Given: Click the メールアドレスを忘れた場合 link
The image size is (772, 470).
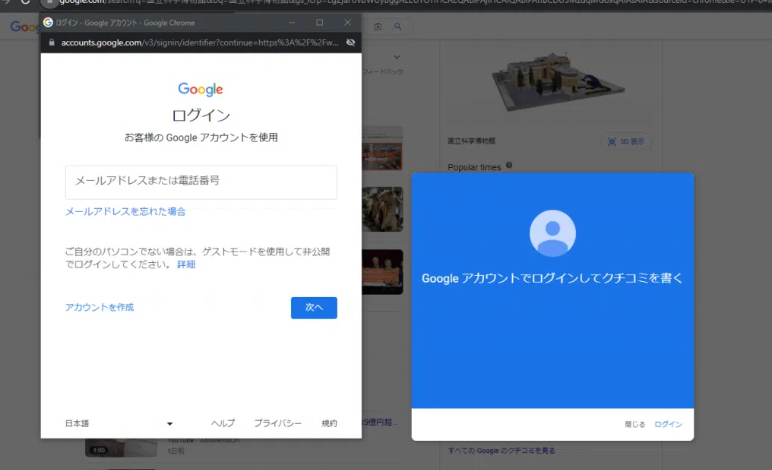Looking at the screenshot, I should tap(125, 212).
